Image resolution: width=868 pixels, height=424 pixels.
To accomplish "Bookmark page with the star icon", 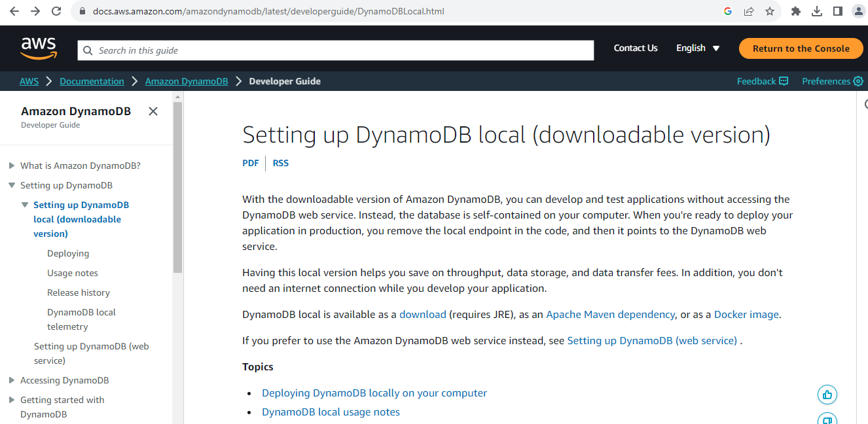I will [770, 11].
